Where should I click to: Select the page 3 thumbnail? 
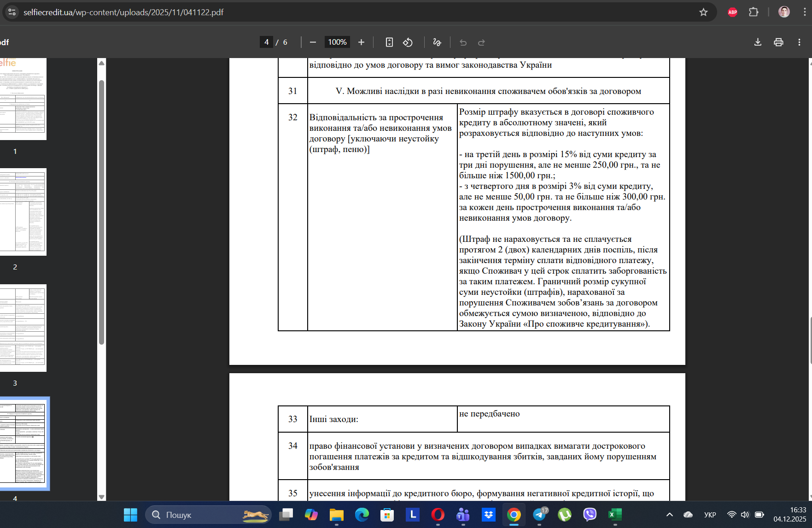point(23,328)
